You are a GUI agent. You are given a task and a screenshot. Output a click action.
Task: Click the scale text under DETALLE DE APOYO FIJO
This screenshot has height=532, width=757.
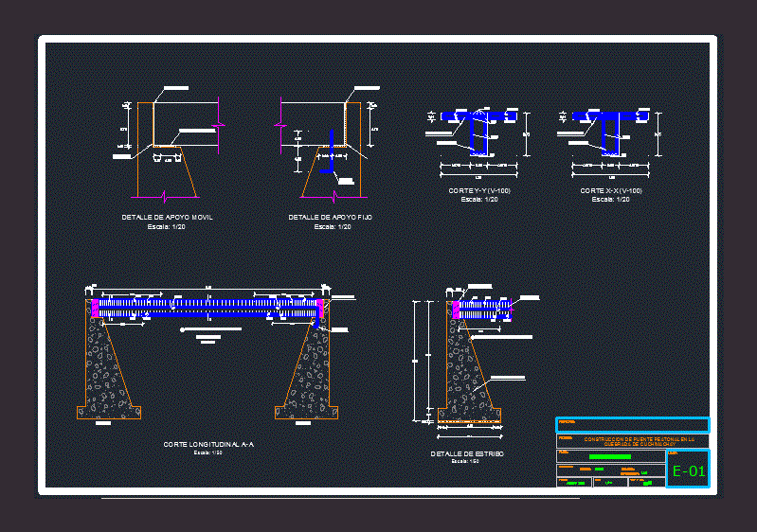click(333, 226)
